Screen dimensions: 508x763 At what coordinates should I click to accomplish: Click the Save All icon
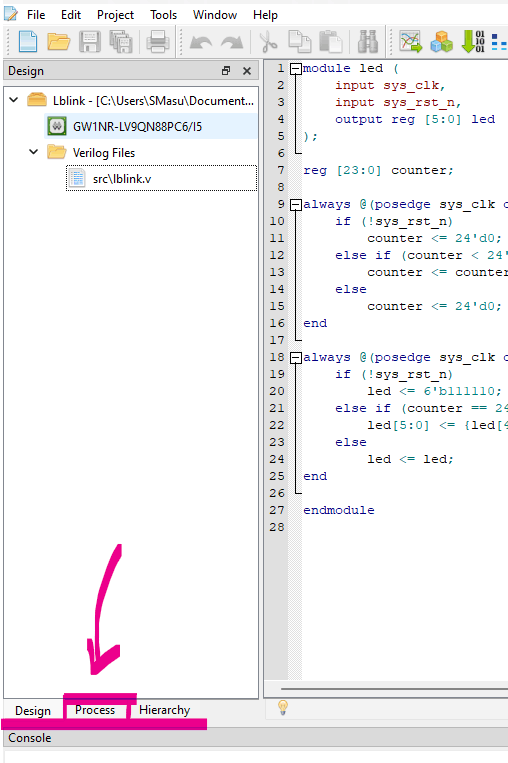point(121,42)
